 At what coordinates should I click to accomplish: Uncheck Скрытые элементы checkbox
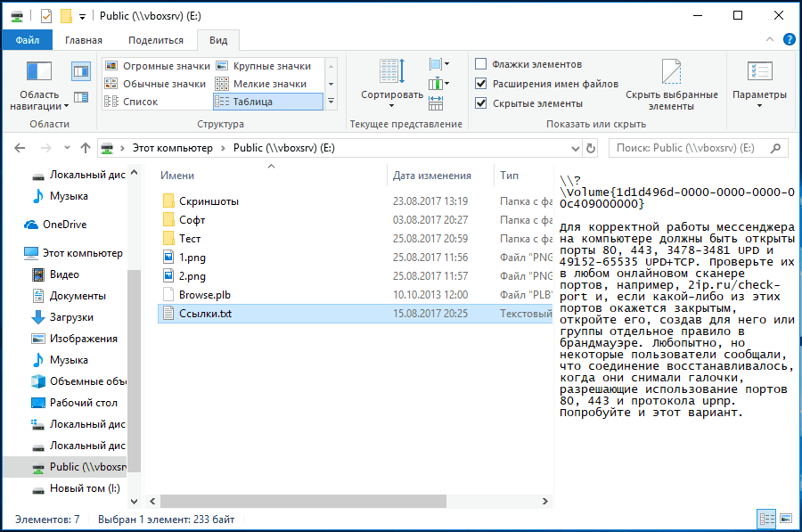[481, 103]
